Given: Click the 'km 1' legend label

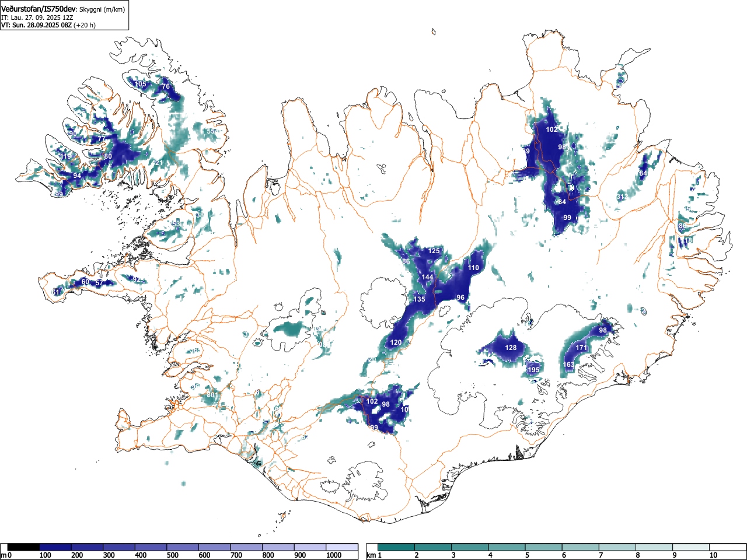Looking at the screenshot, I should pos(374,555).
